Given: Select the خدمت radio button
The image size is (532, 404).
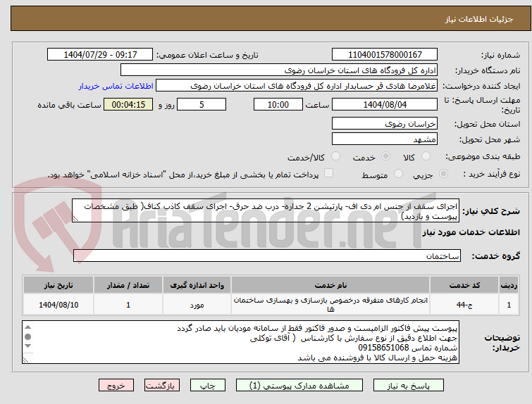Looking at the screenshot, I should point(385,156).
